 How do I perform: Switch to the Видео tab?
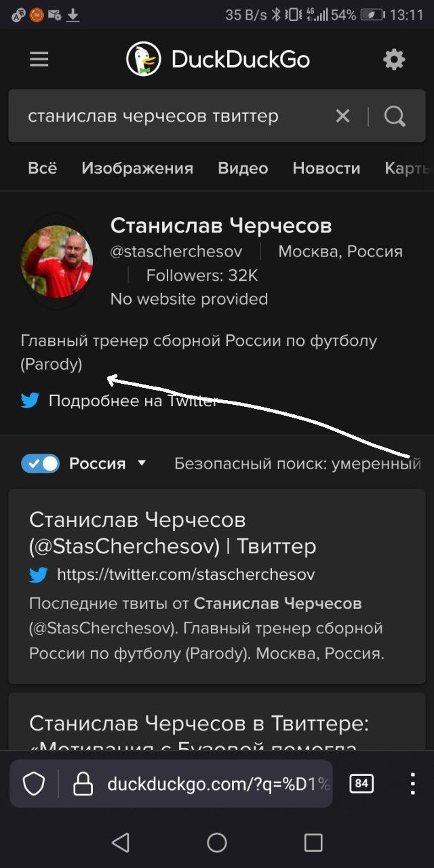[x=243, y=168]
